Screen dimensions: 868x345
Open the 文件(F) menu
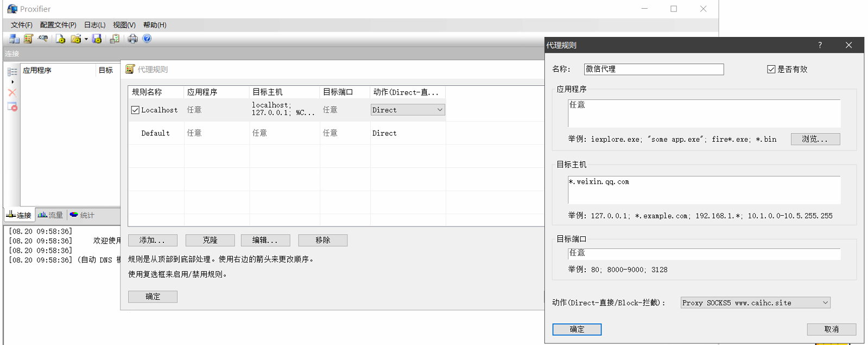[22, 25]
